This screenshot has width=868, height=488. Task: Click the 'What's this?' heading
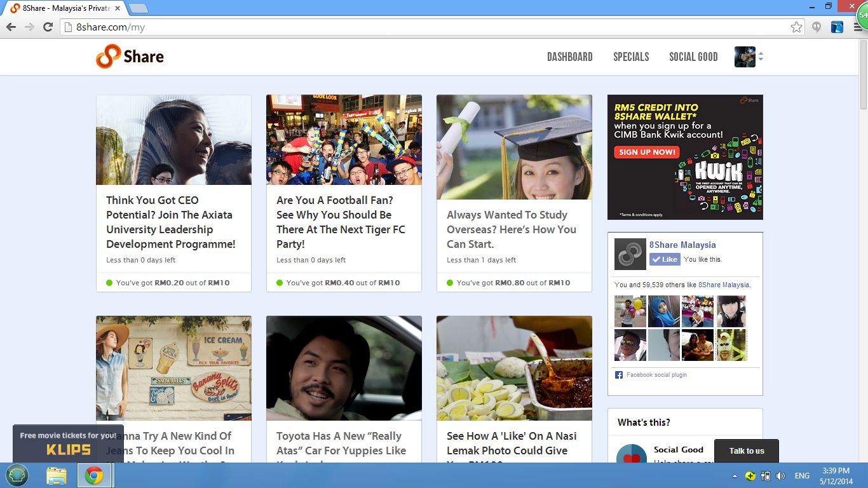(644, 423)
